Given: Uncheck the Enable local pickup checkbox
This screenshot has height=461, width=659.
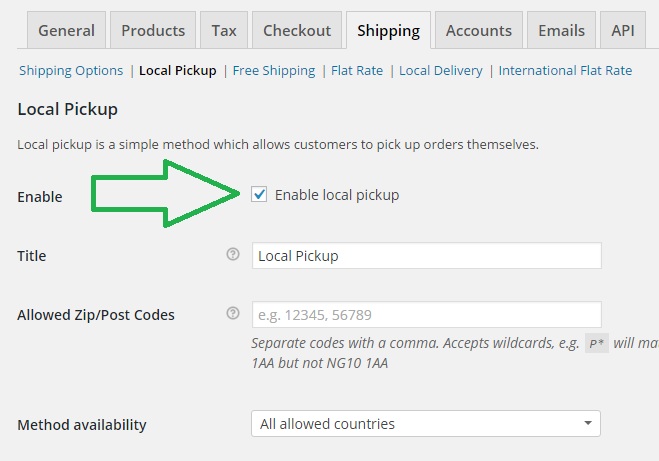Looking at the screenshot, I should (259, 194).
